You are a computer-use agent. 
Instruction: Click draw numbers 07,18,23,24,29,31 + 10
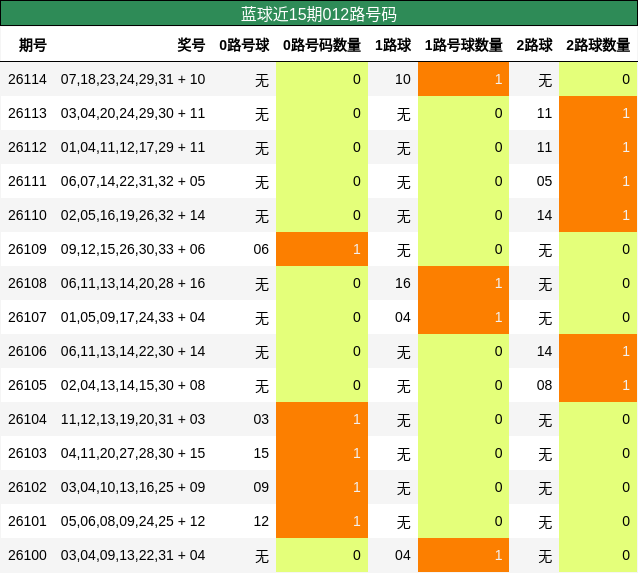(x=133, y=79)
